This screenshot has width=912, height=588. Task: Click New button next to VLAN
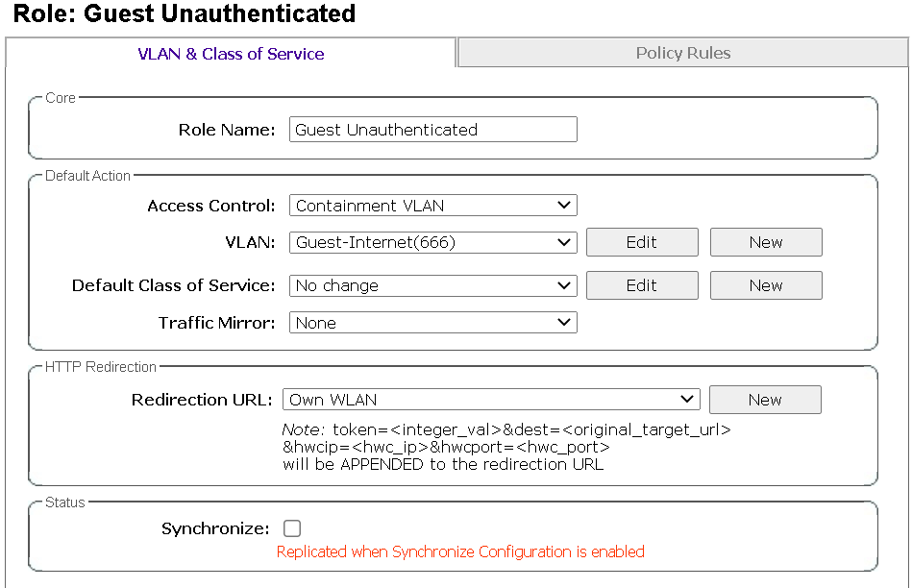pos(766,242)
